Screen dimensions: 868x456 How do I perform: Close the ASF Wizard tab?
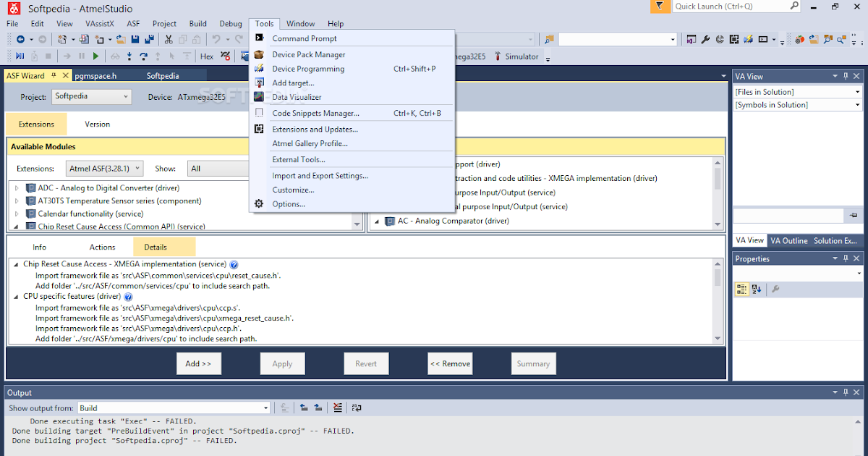coord(65,75)
